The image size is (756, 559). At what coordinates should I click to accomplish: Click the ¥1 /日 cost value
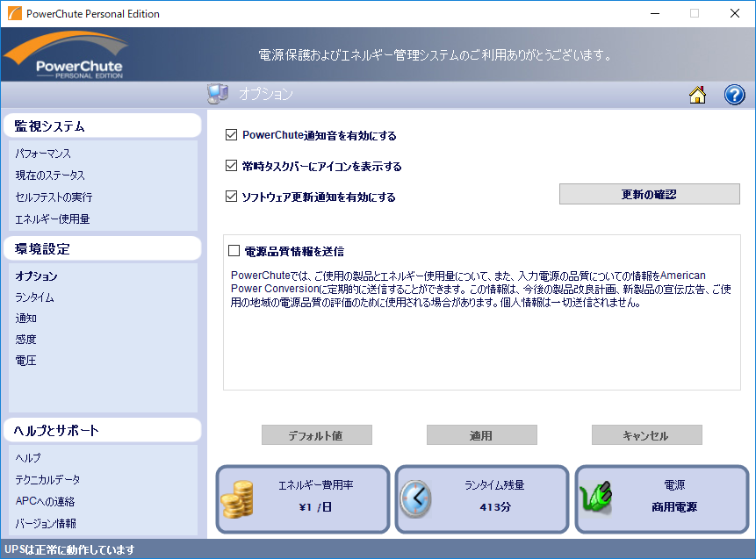pos(315,507)
